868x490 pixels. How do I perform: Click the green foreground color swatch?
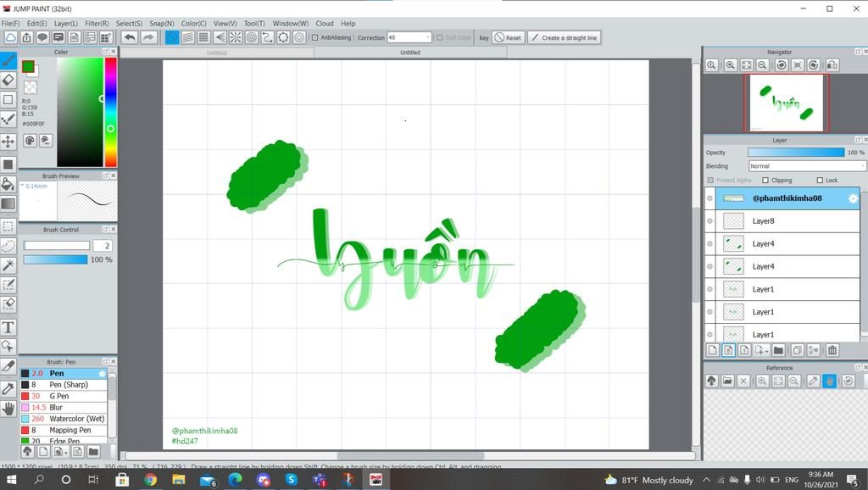(x=28, y=66)
